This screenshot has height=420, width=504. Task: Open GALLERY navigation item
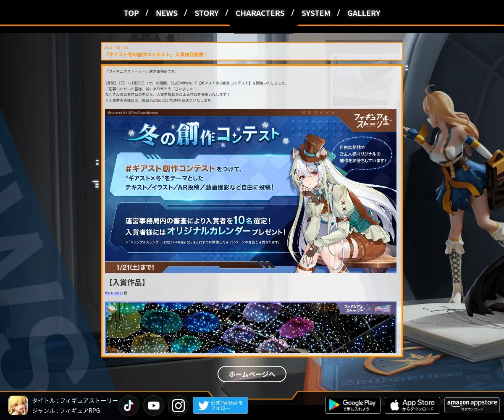click(x=364, y=13)
